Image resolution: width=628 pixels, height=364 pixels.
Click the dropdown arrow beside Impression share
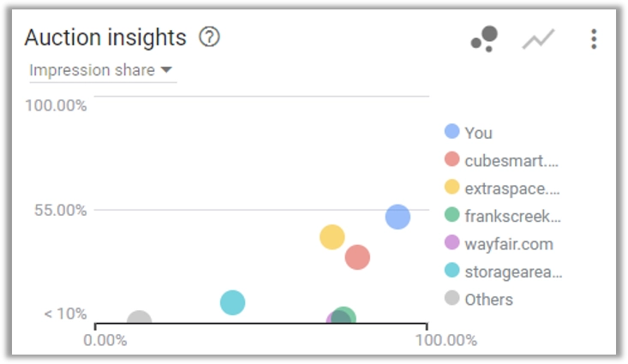pos(166,70)
